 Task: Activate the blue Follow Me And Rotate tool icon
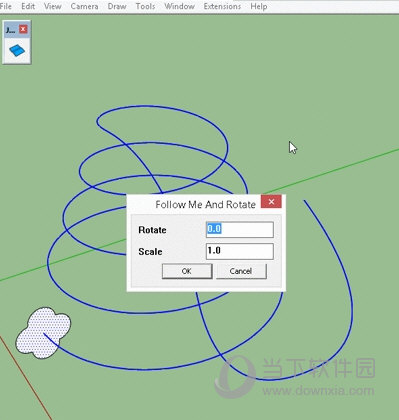17,50
